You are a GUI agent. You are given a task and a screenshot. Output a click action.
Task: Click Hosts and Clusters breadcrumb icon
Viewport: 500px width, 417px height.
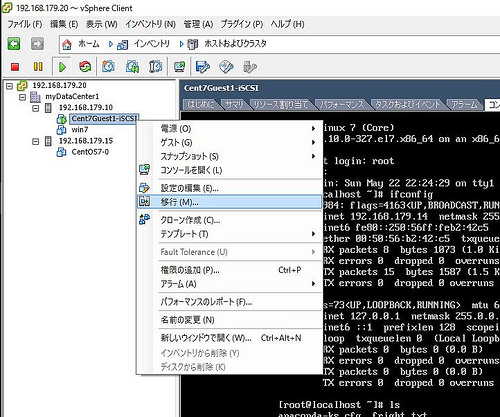[x=192, y=44]
